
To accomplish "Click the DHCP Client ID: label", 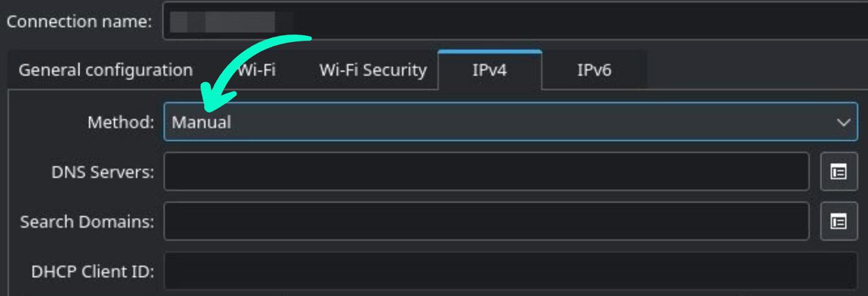I will click(x=93, y=272).
